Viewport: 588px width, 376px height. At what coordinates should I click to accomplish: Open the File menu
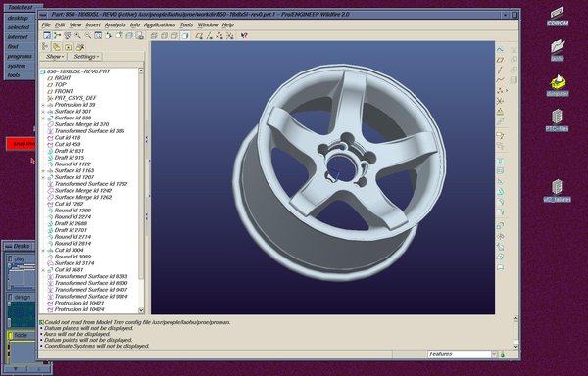tap(46, 25)
